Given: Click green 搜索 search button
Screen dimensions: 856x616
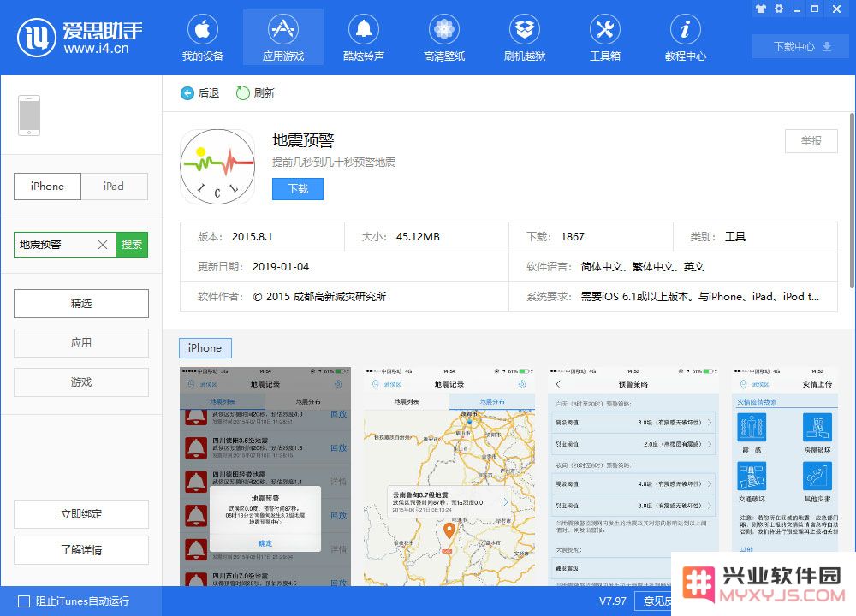Looking at the screenshot, I should (x=132, y=245).
